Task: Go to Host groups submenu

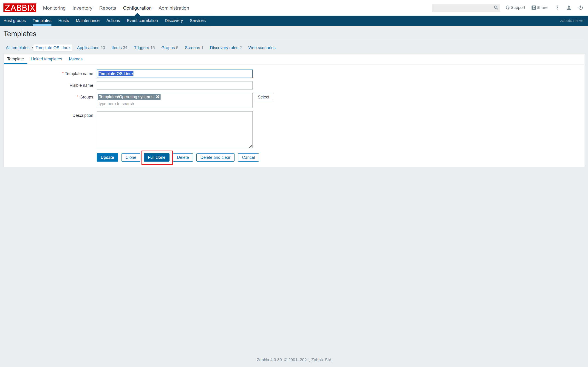Action: 14,21
